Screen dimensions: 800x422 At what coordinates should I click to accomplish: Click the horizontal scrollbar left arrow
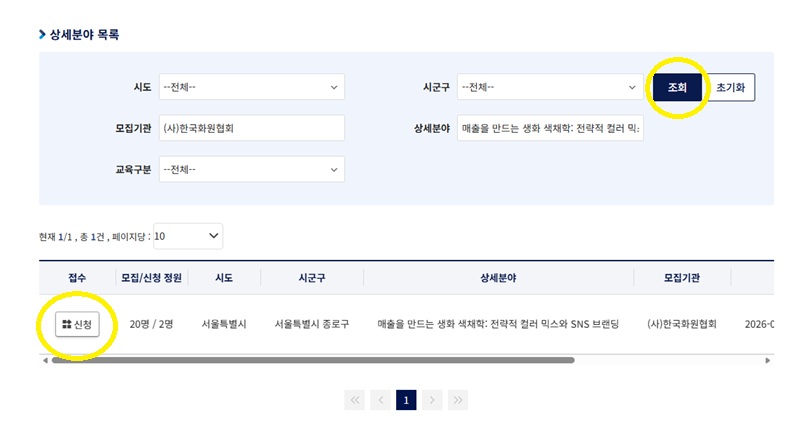click(45, 360)
